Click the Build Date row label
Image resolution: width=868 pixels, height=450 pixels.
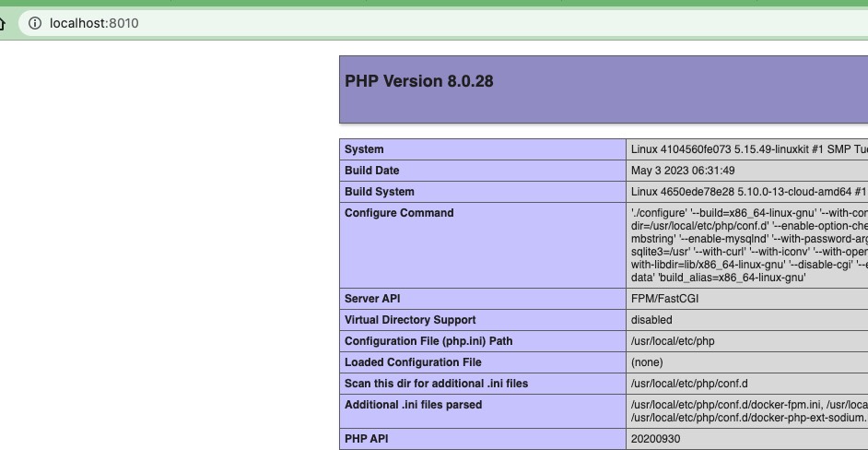(x=371, y=171)
